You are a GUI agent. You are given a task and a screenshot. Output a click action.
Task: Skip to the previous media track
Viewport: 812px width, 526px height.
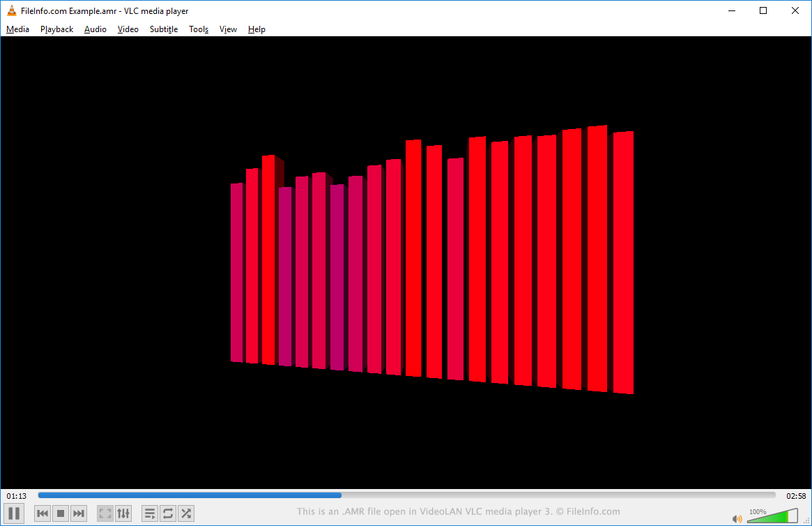coord(43,513)
